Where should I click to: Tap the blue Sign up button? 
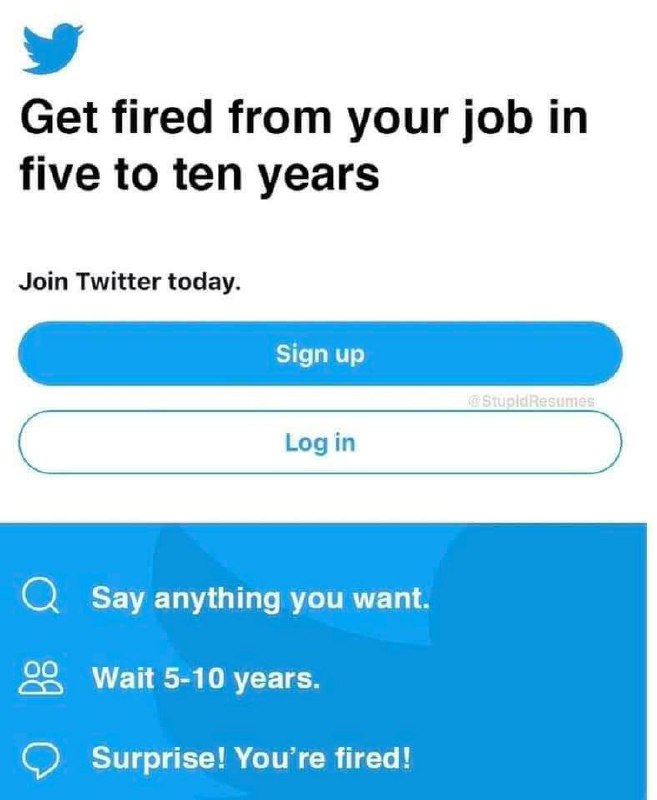tap(320, 354)
